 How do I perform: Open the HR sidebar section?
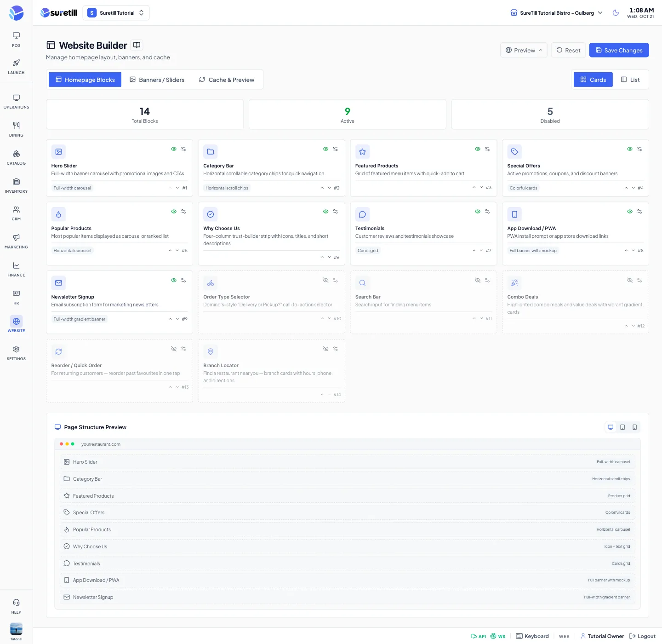tap(16, 298)
